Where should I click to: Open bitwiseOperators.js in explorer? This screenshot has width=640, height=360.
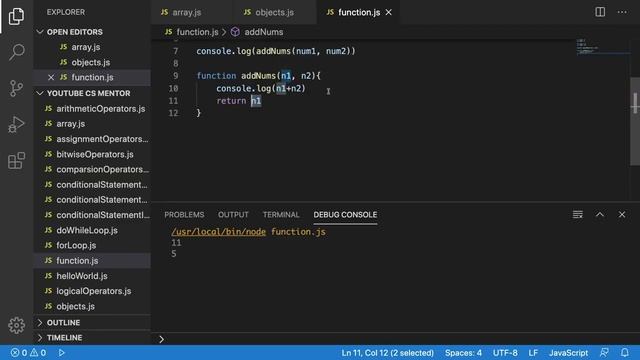92,154
